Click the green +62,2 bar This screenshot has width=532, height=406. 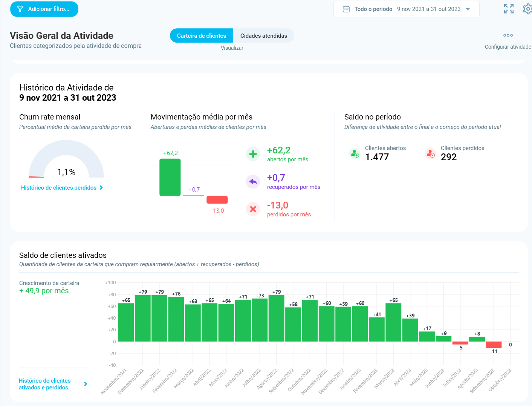[x=170, y=177]
